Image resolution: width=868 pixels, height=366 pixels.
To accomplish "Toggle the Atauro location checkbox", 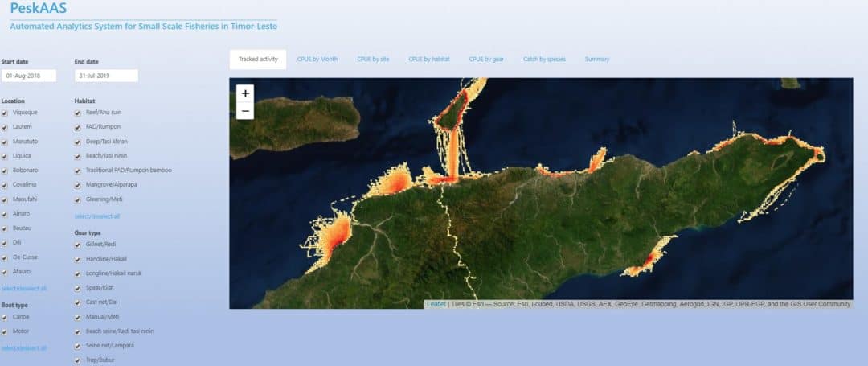I will pyautogui.click(x=6, y=271).
